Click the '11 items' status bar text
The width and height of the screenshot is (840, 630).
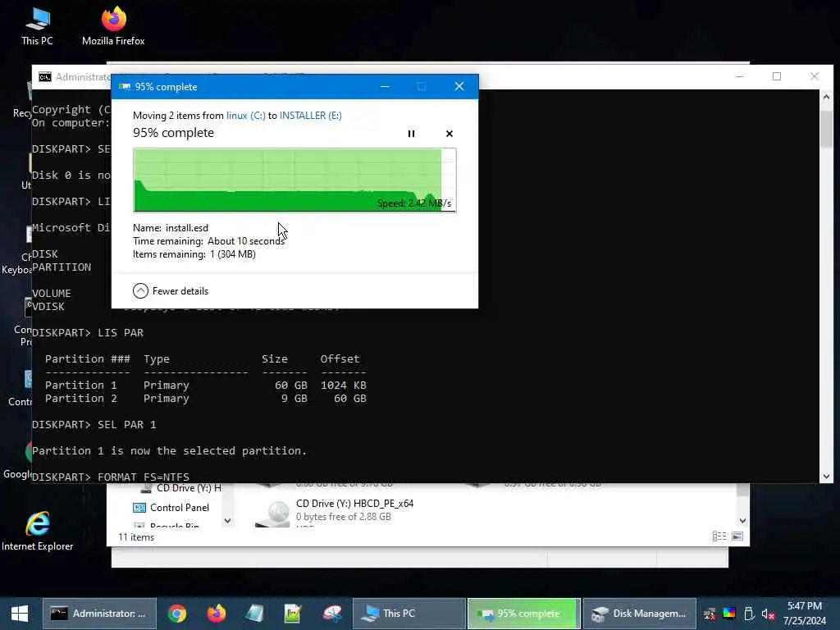pyautogui.click(x=136, y=536)
